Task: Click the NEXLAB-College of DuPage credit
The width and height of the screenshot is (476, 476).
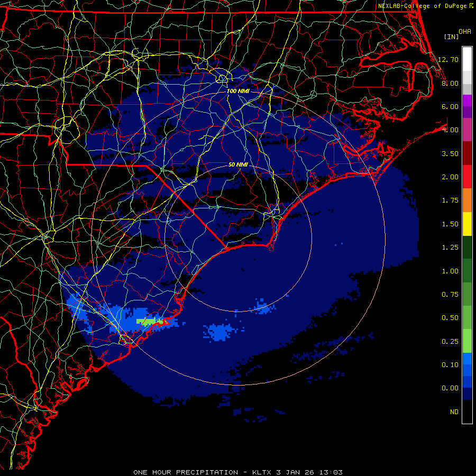Action: click(x=422, y=6)
